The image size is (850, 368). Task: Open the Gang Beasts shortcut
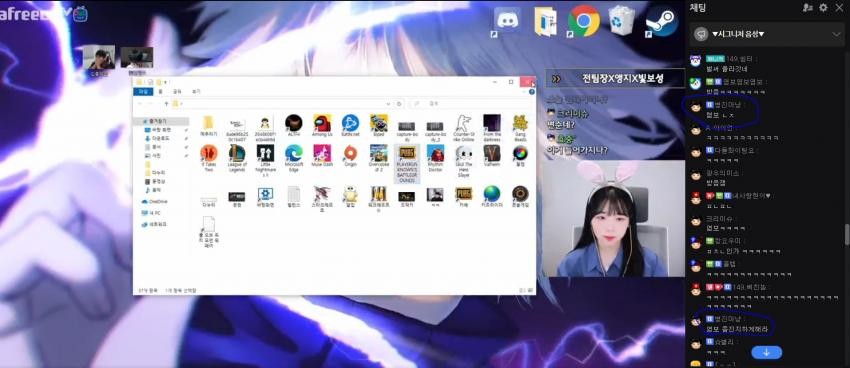520,128
